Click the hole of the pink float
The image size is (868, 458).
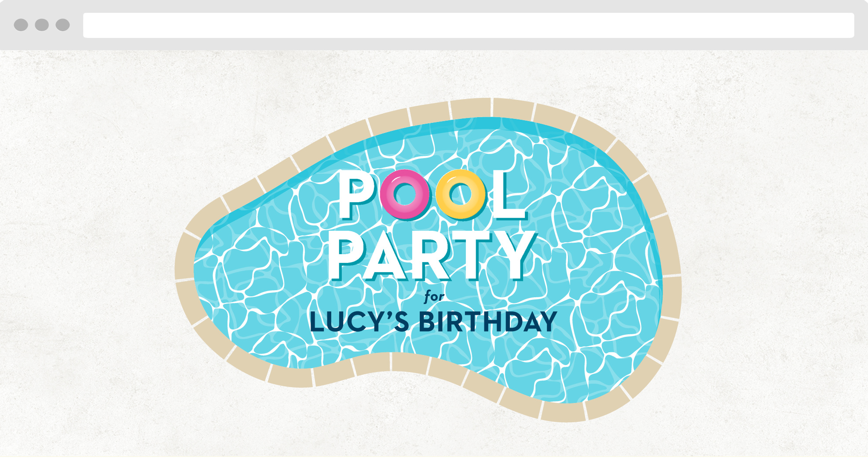pos(405,194)
